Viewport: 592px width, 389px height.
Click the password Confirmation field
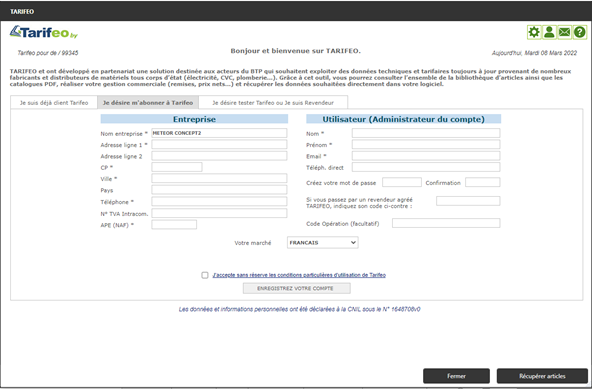click(x=483, y=182)
